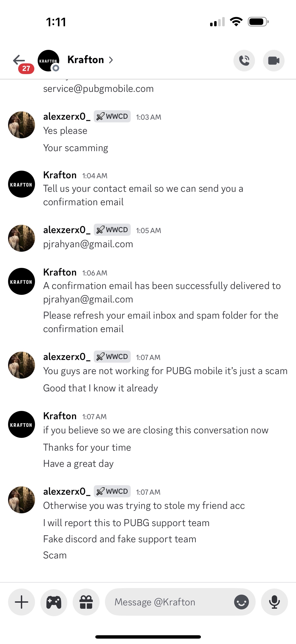Tap the microphone voice message button
The width and height of the screenshot is (296, 644).
(x=274, y=602)
